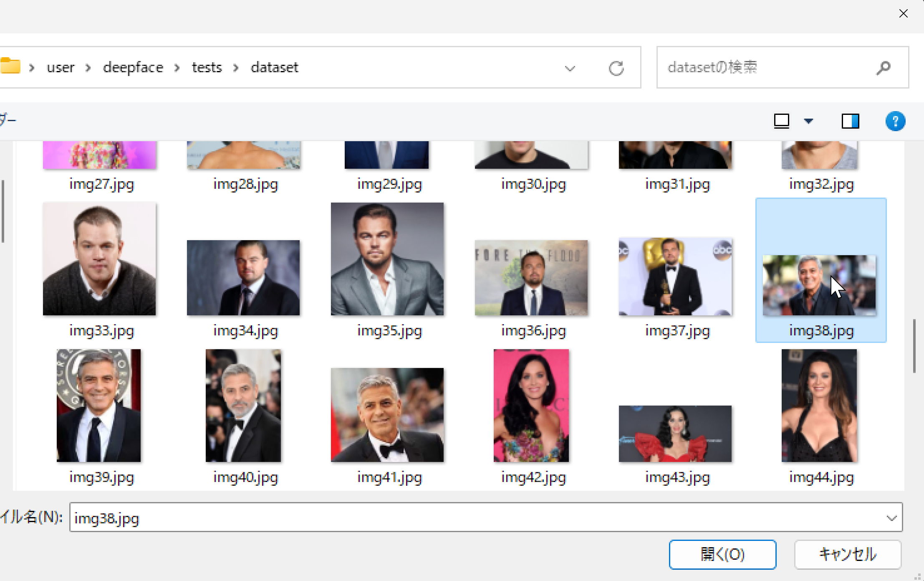Select the img34.jpg thumbnail
924x581 pixels.
[243, 278]
